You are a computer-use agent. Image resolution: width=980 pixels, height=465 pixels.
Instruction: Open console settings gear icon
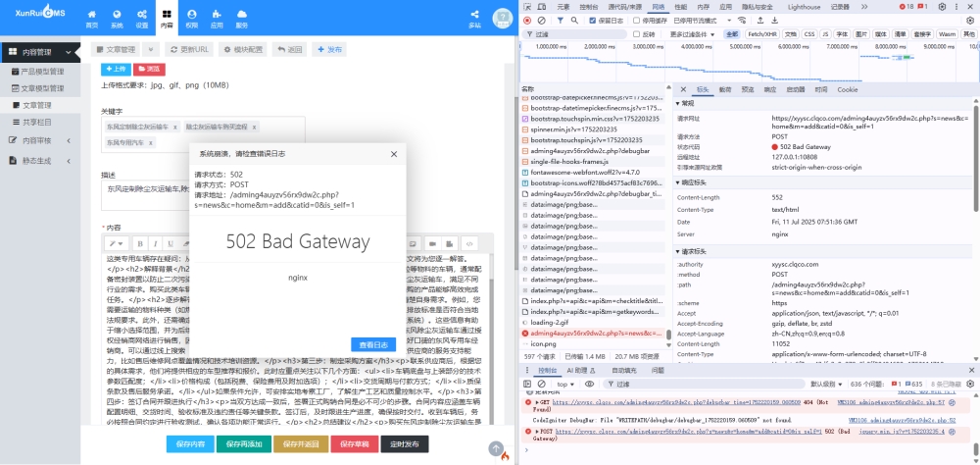(970, 384)
